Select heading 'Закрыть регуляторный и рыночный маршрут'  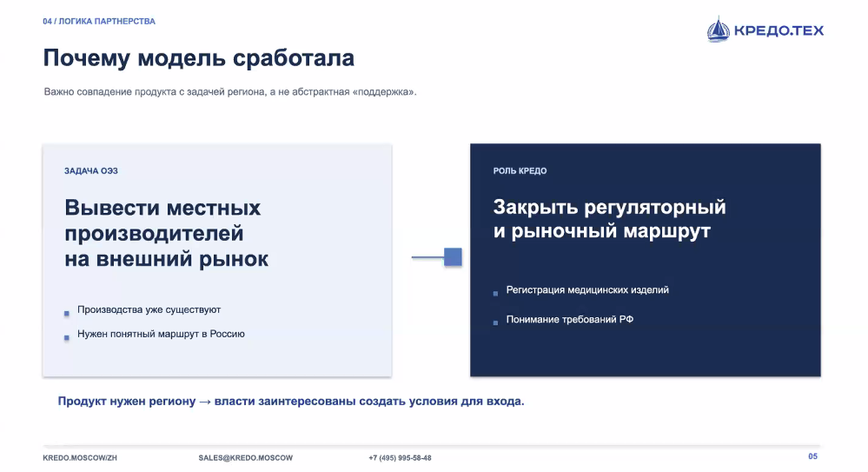point(609,219)
